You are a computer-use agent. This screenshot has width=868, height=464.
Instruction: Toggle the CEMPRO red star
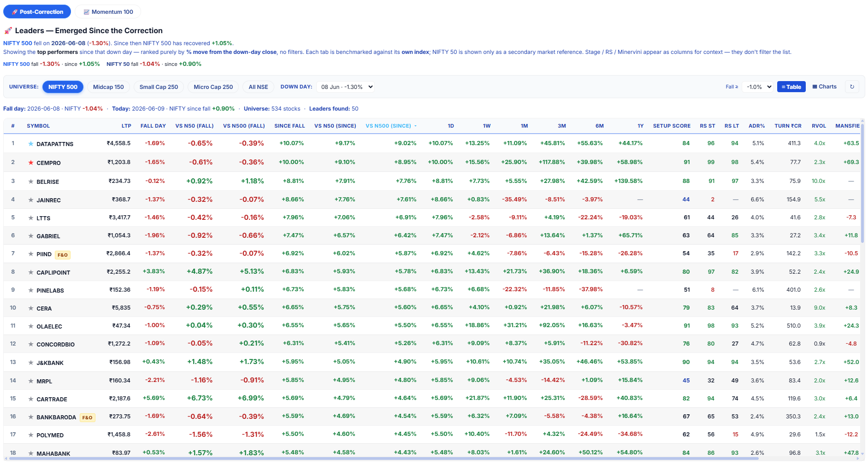point(31,163)
